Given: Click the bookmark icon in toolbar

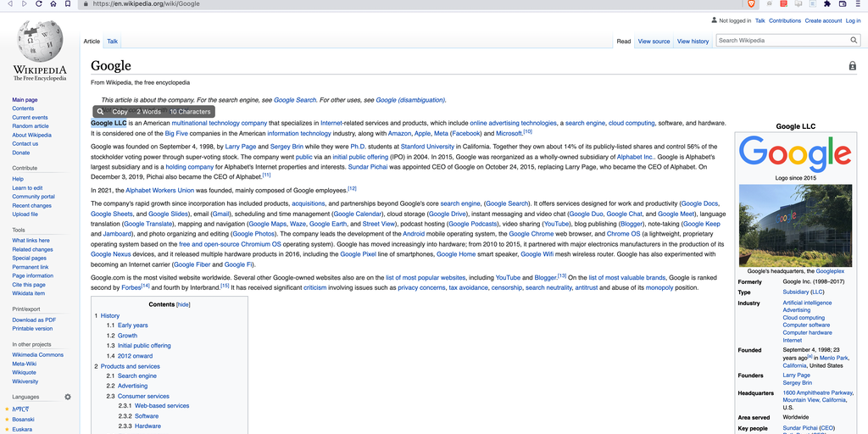Looking at the screenshot, I should [70, 4].
